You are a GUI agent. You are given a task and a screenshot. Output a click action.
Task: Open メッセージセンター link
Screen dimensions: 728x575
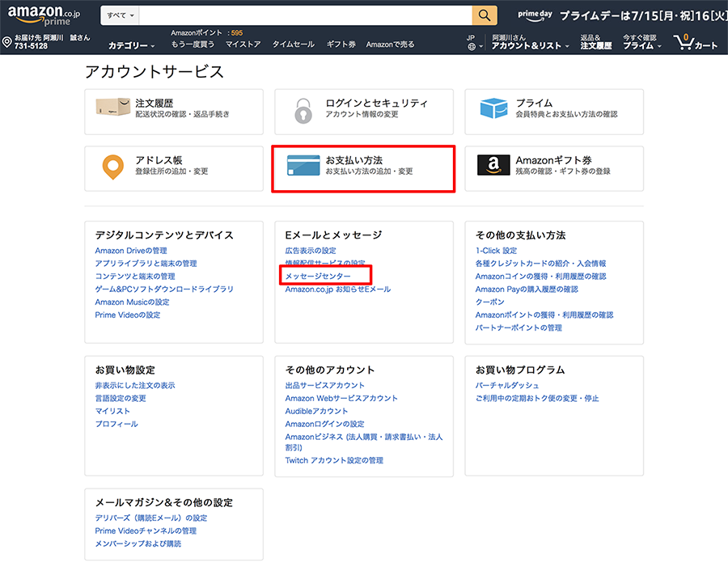coord(318,276)
